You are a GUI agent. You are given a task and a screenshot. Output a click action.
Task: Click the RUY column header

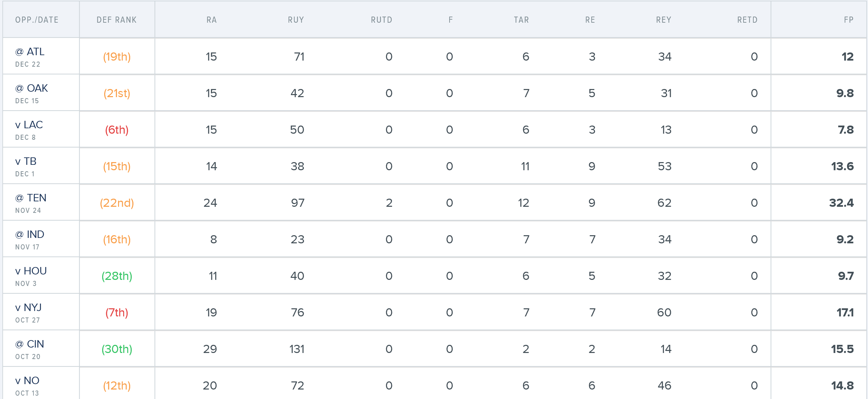[x=296, y=20]
